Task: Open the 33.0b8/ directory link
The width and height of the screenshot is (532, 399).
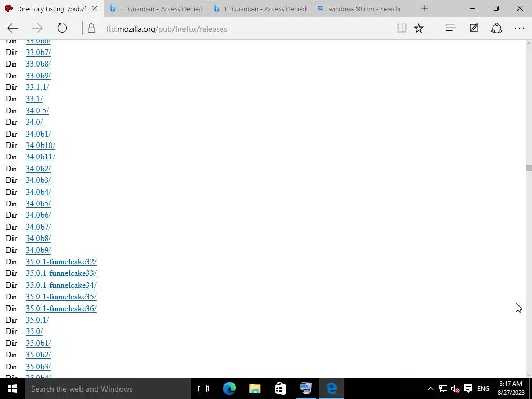Action: point(38,64)
